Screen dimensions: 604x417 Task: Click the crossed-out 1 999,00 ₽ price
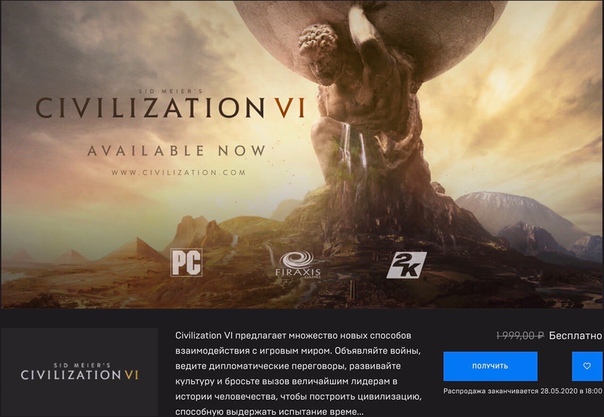(x=520, y=336)
